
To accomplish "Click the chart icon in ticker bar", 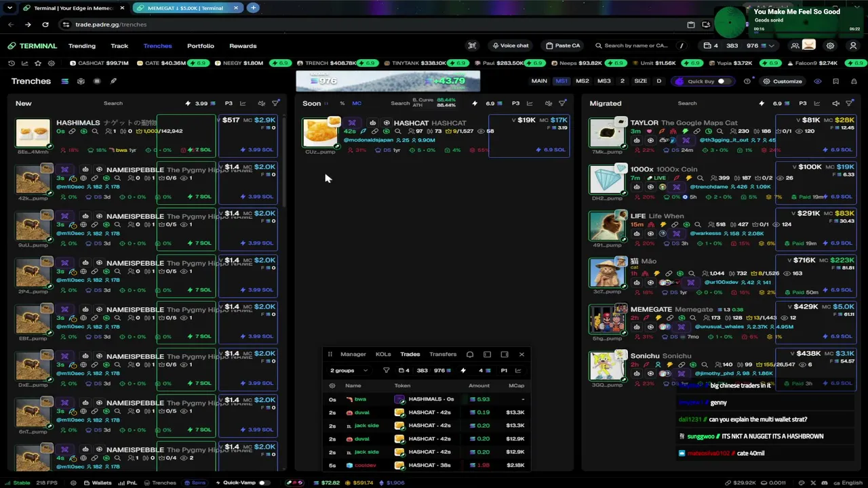I will [x=24, y=63].
